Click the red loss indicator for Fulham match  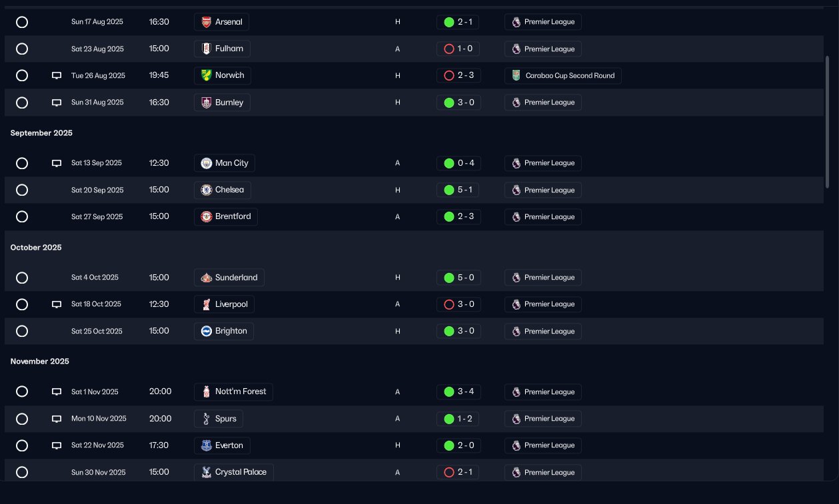(449, 49)
